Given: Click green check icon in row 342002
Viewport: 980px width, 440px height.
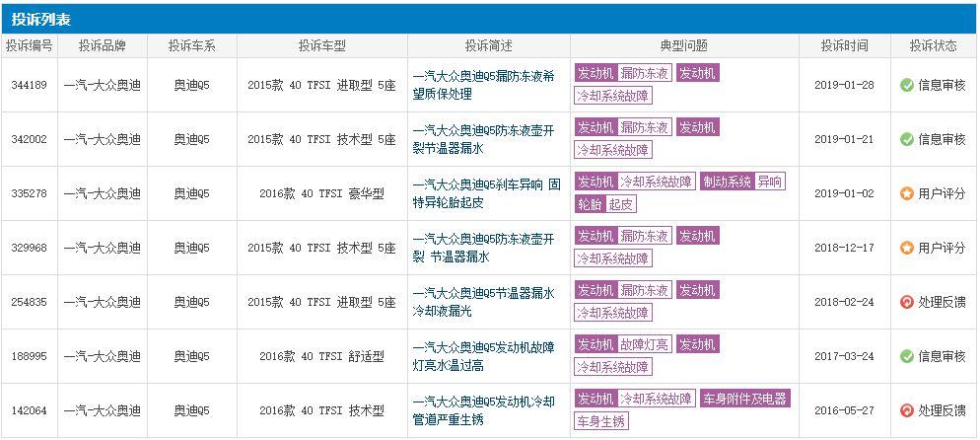Looking at the screenshot, I should 906,139.
